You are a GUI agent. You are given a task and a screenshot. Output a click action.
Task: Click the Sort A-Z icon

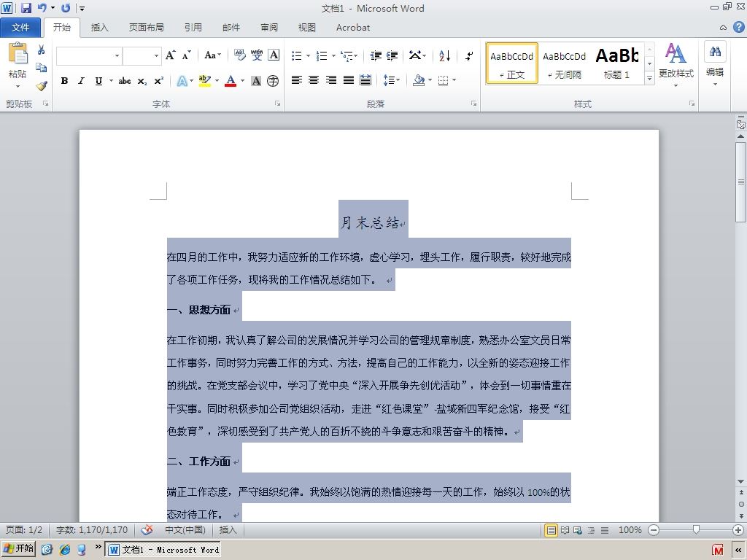pos(444,55)
